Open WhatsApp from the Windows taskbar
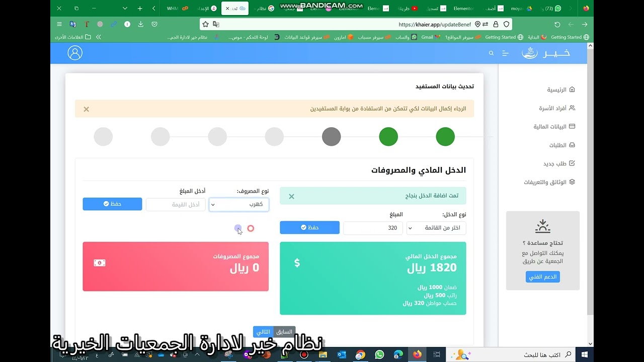Screen dimensions: 644x362 379,354
